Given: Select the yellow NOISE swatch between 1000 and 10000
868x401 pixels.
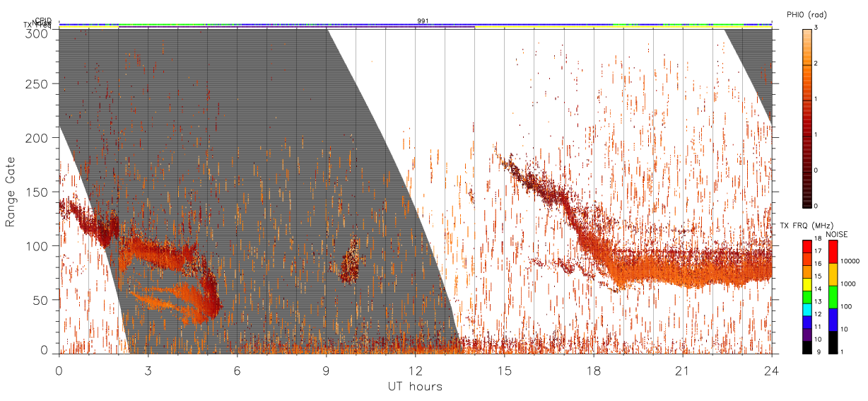Looking at the screenshot, I should click(x=833, y=274).
